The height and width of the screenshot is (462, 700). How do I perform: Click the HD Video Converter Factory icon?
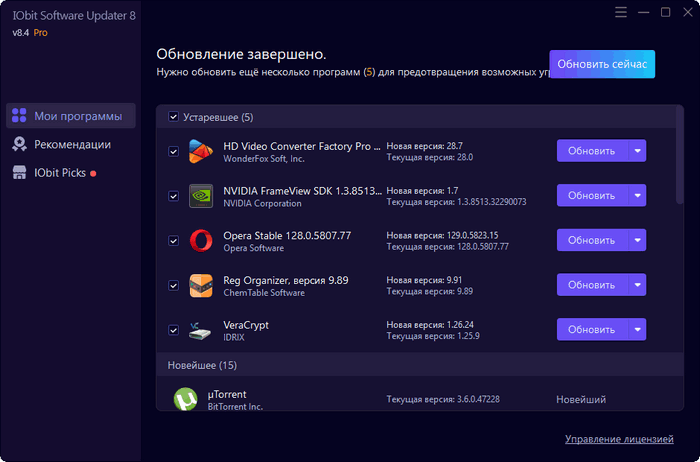click(x=200, y=151)
